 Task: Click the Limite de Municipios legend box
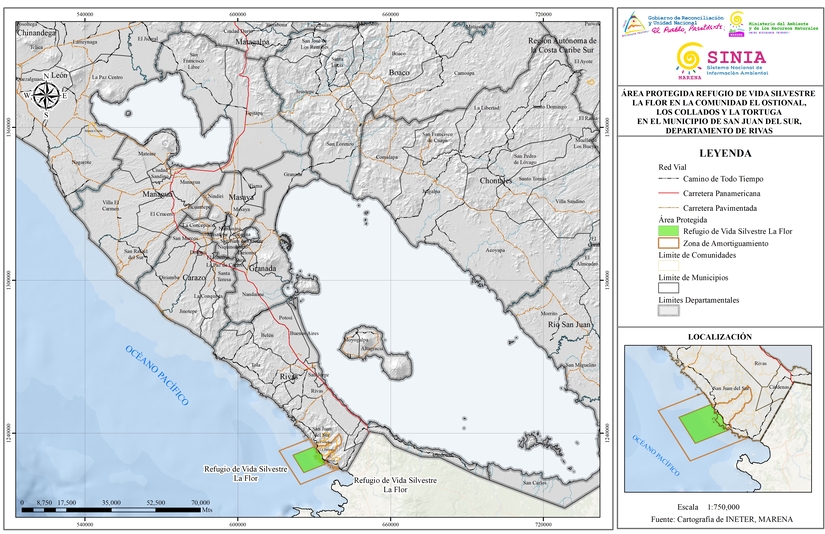(668, 287)
